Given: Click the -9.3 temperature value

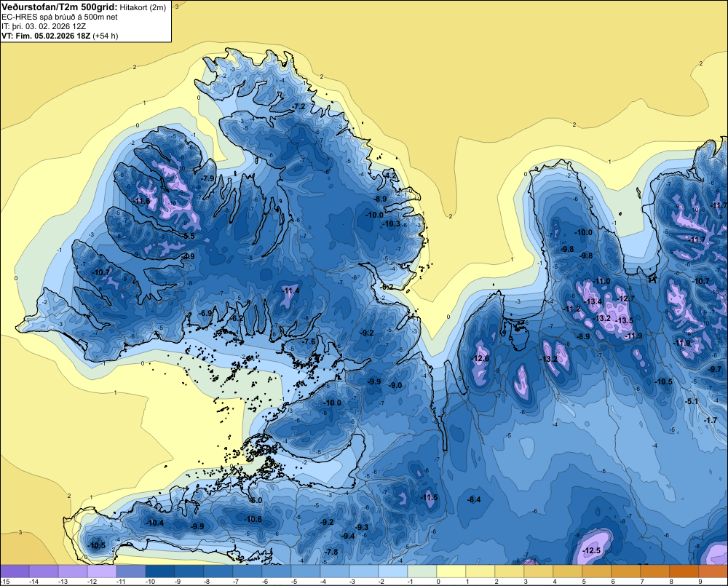Looking at the screenshot, I should pos(362,528).
